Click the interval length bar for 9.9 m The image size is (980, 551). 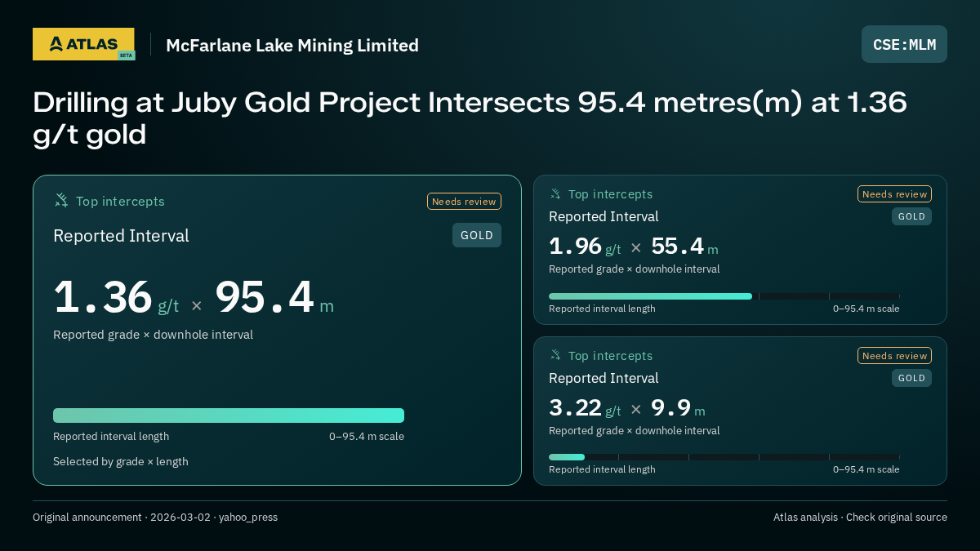[x=724, y=457]
